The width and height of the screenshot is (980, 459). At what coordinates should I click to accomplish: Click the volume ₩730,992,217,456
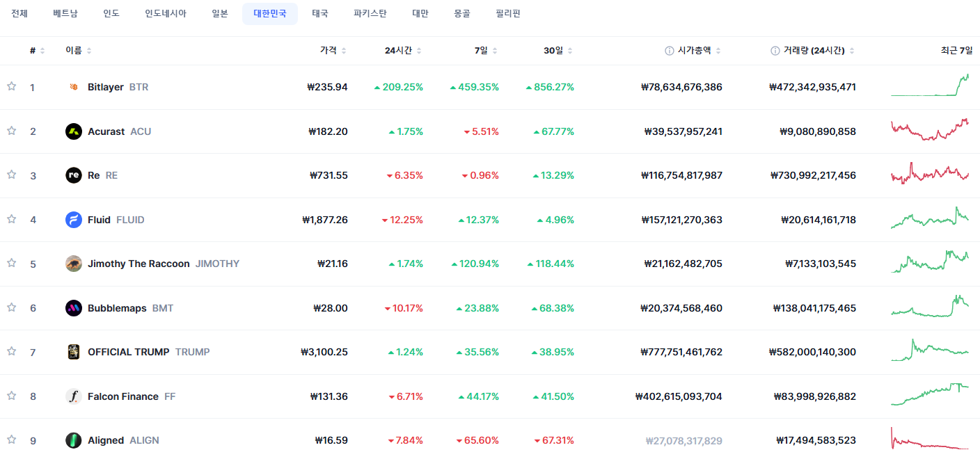pos(814,175)
